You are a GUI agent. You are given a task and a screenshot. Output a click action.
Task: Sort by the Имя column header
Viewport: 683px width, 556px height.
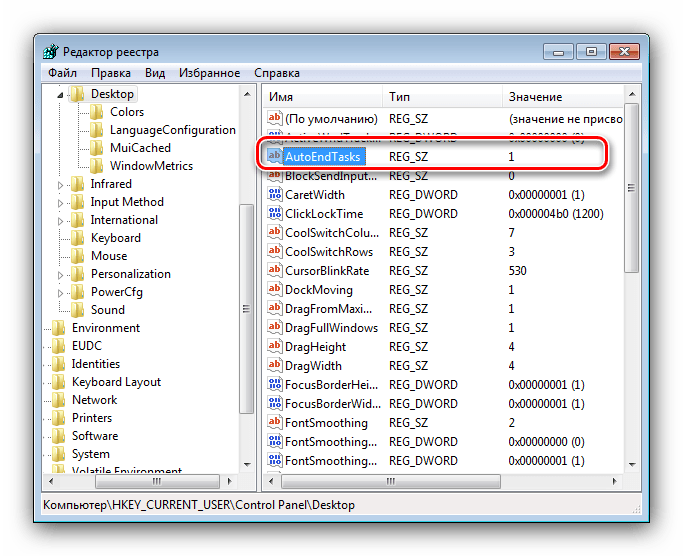323,97
